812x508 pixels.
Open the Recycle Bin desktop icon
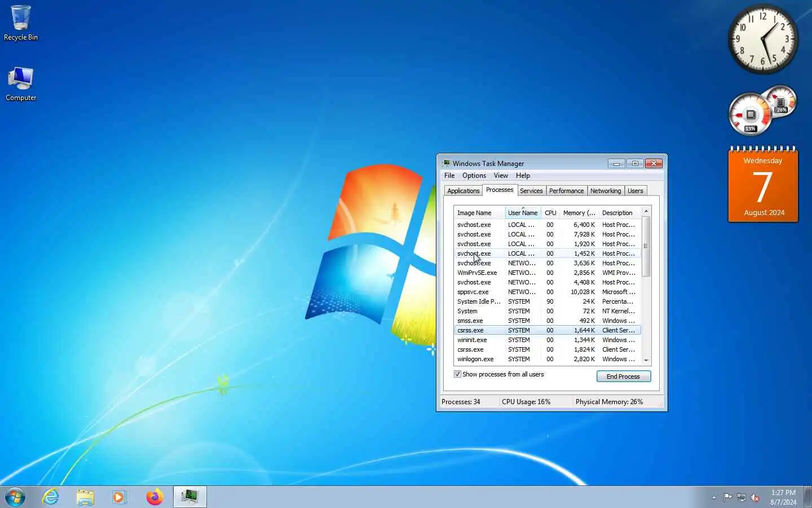(x=21, y=23)
